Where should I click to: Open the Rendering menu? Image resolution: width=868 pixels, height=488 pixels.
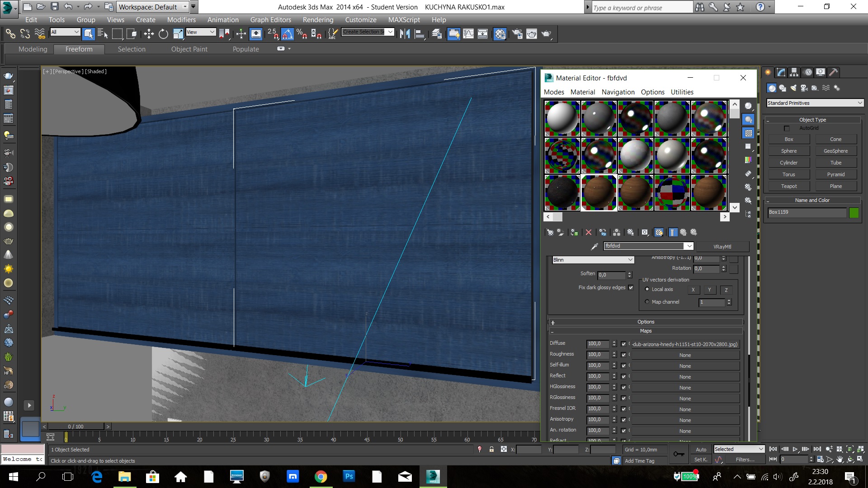click(x=318, y=19)
